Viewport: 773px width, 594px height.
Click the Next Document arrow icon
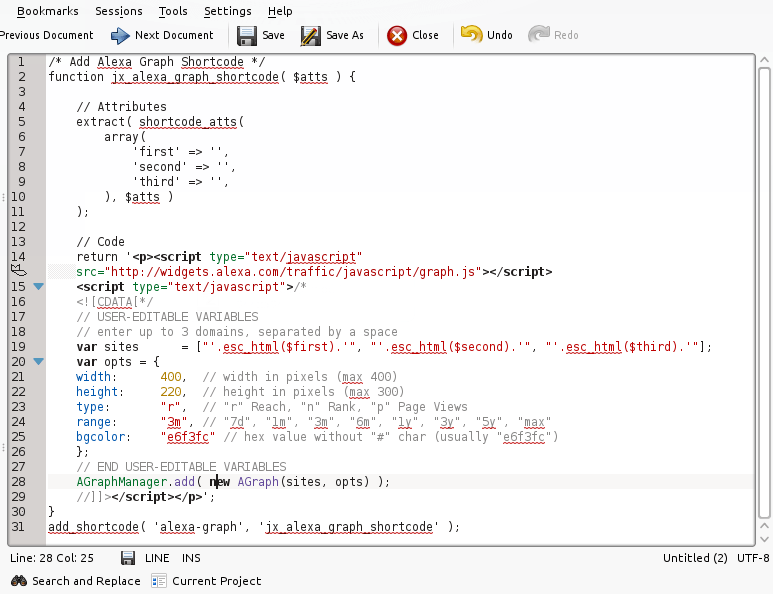[x=120, y=35]
